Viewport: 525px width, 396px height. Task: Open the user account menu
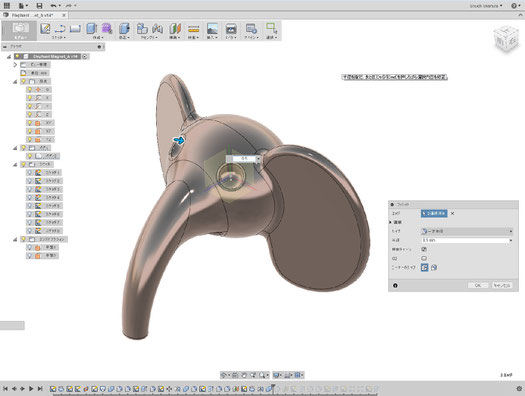(x=486, y=6)
